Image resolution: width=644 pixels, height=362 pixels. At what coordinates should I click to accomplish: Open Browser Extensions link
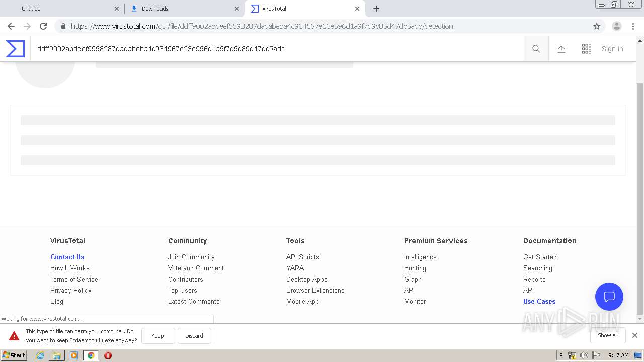[315, 290]
